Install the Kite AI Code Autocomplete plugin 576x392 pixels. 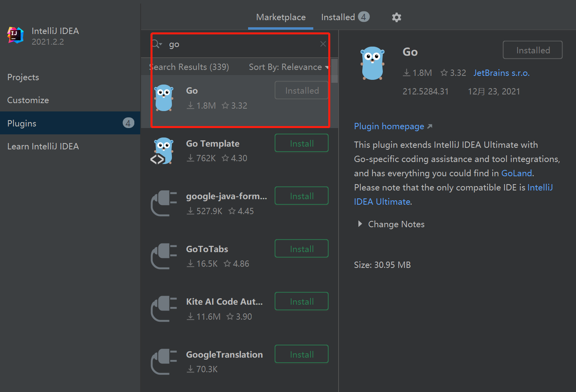(302, 301)
